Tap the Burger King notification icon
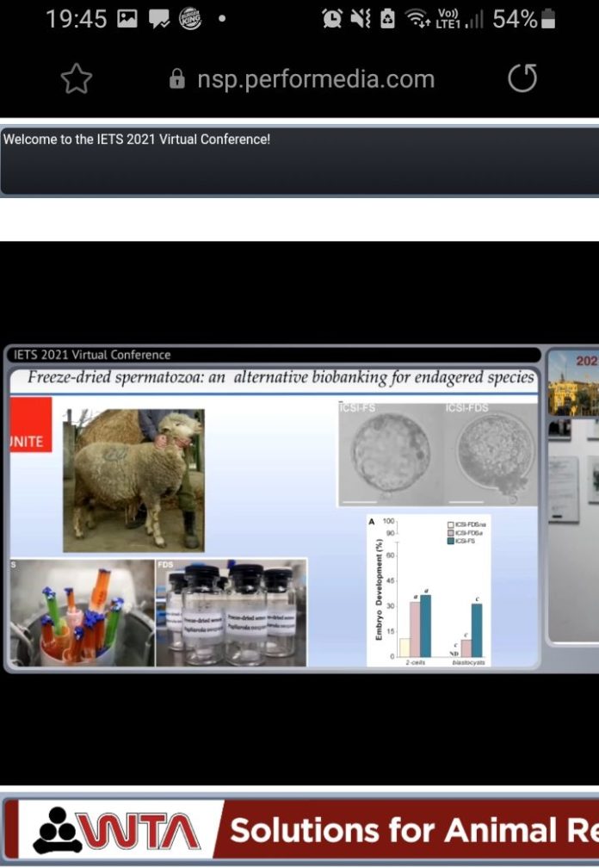The height and width of the screenshot is (868, 599). pos(190,19)
